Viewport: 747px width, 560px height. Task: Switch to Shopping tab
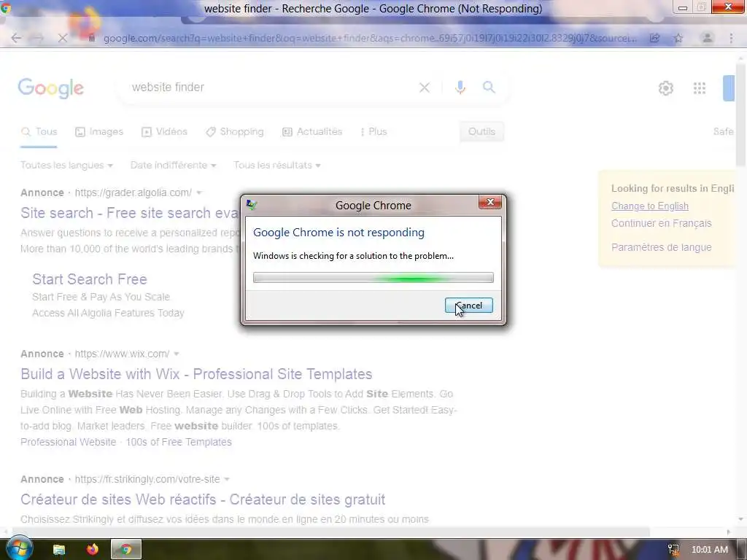[x=234, y=132]
